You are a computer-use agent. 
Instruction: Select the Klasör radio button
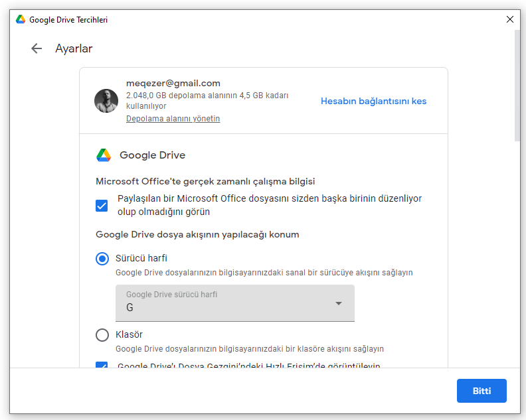[102, 335]
